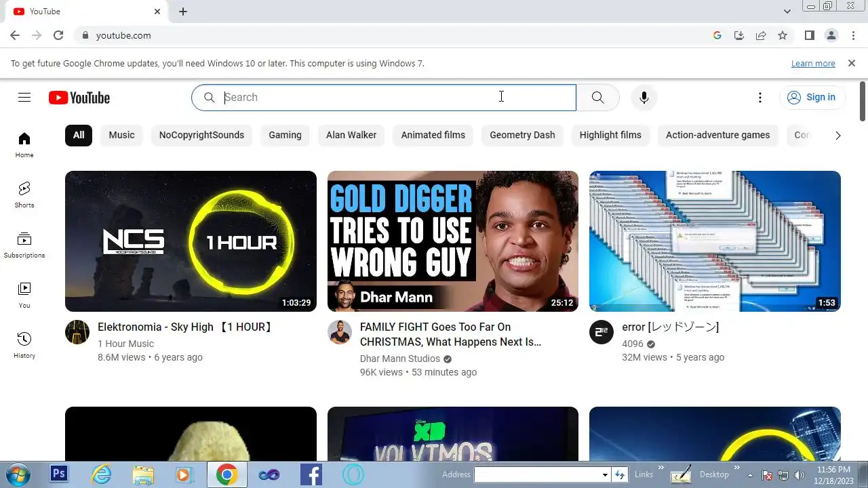Open the Learn more link
Screen dimensions: 868x488
tap(813, 64)
